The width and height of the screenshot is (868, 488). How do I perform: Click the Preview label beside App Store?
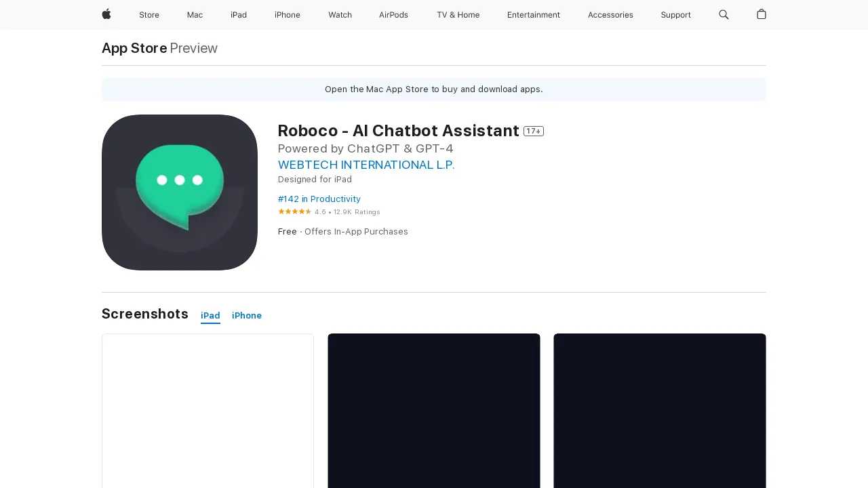click(x=194, y=48)
